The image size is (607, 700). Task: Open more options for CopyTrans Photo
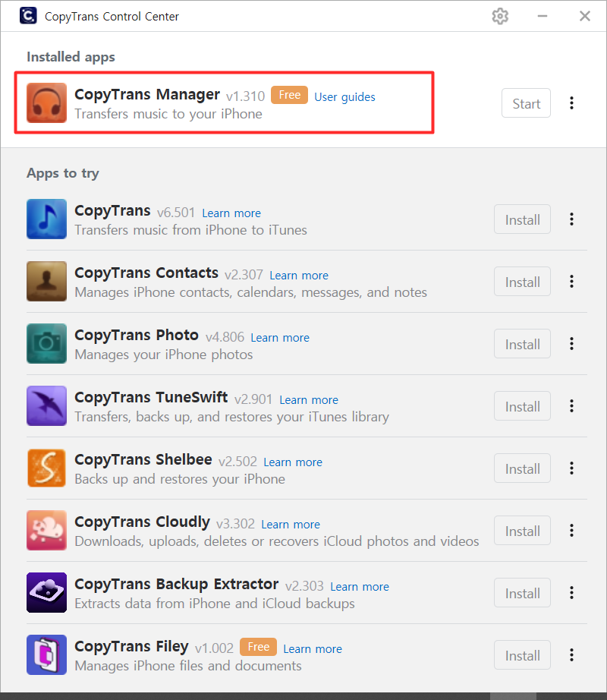[571, 344]
